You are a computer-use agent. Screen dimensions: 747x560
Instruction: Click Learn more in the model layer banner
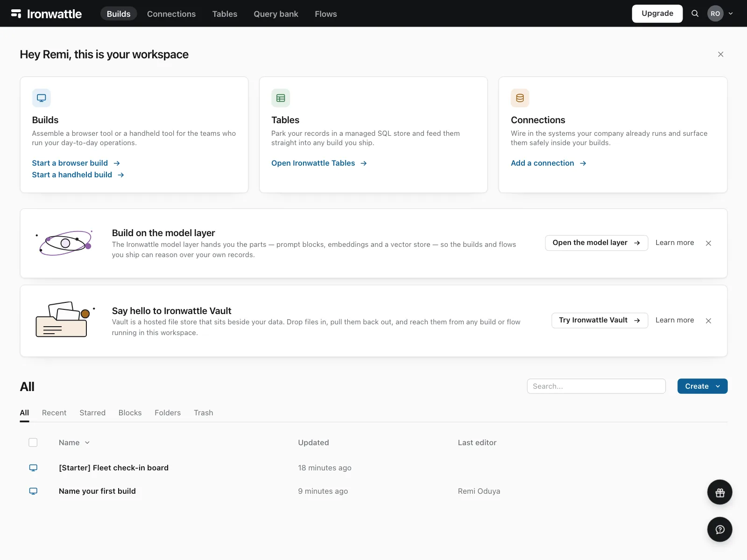pos(675,243)
